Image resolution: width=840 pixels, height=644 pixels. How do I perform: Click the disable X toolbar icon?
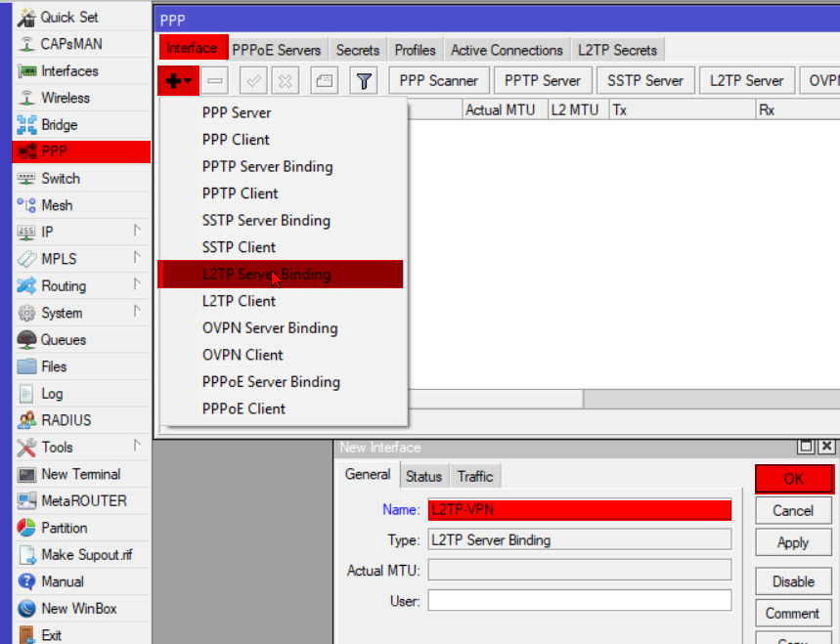point(285,81)
